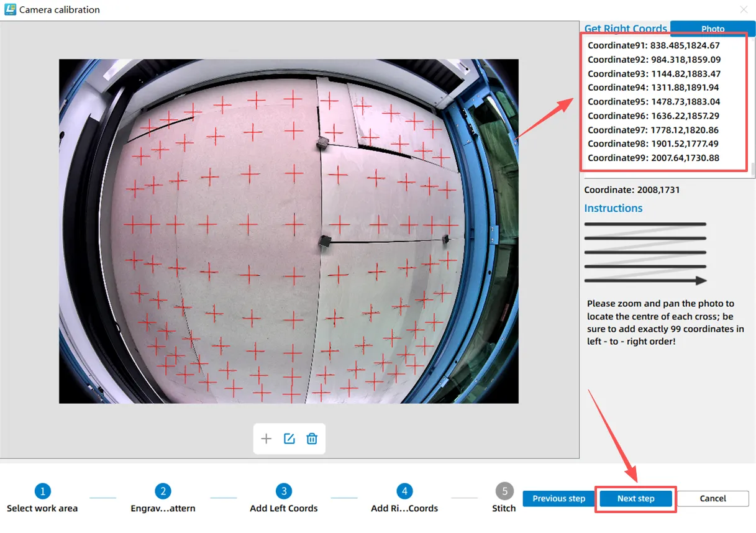Screen dimensions: 756x533
Task: Click the centre of the calibration photo
Action: tap(289, 231)
